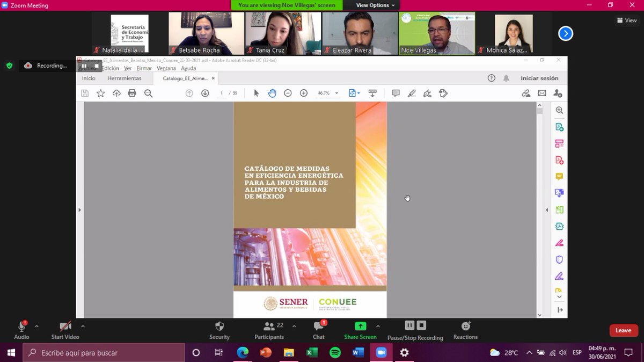Image resolution: width=644 pixels, height=362 pixels.
Task: Share a link to the file
Action: click(x=526, y=93)
